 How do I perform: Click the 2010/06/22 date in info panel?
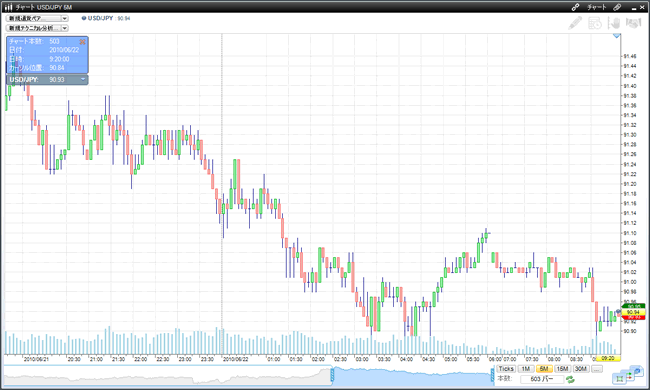tap(64, 50)
